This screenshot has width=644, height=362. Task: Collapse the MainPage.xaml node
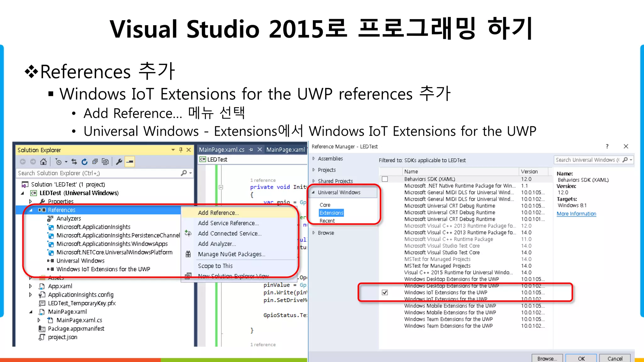click(31, 312)
